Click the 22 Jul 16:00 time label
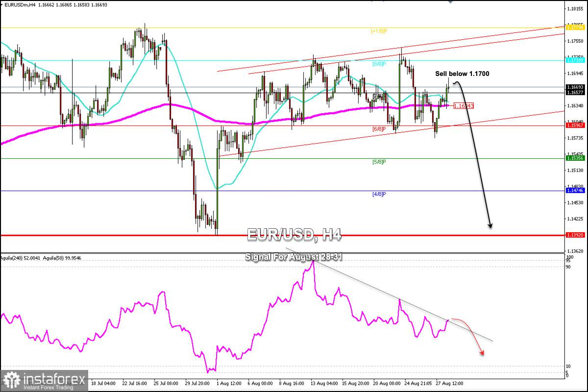This screenshot has width=588, height=392. [135, 384]
